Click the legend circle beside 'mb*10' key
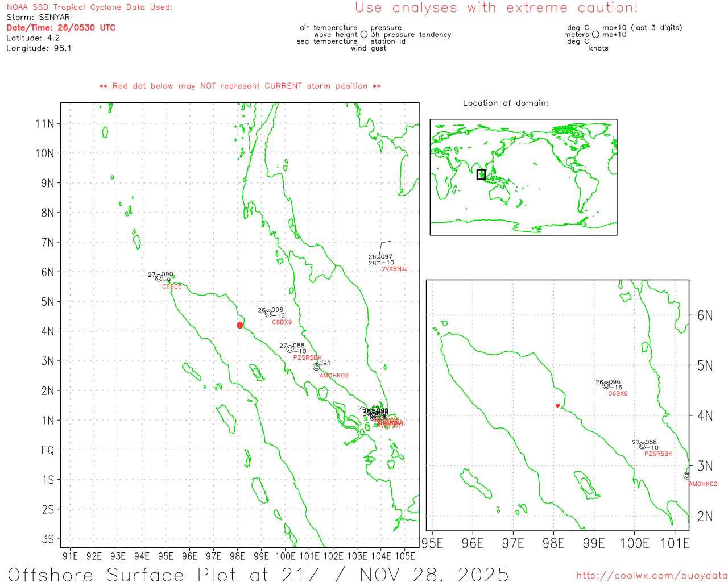This screenshot has width=728, height=582. (595, 35)
